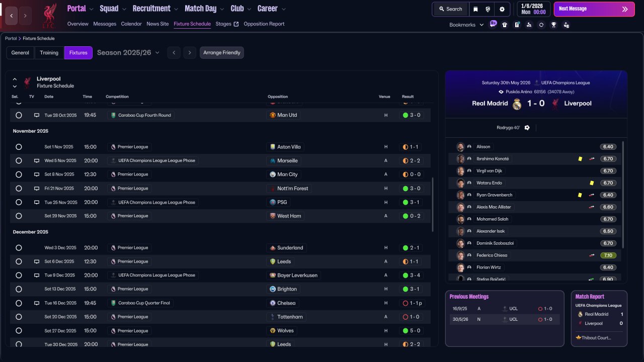This screenshot has width=644, height=362.
Task: Click the Wolves 5 - 0 result
Action: pyautogui.click(x=412, y=331)
